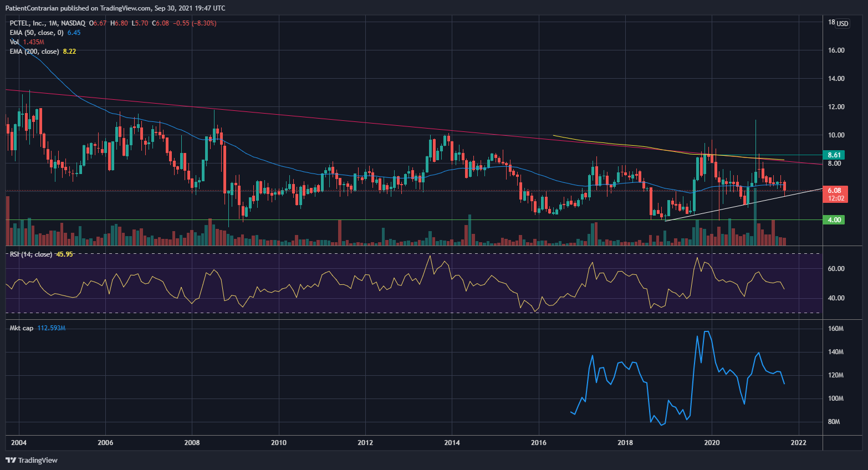
Task: Click the 60.00 RSI axis value
Action: click(836, 269)
